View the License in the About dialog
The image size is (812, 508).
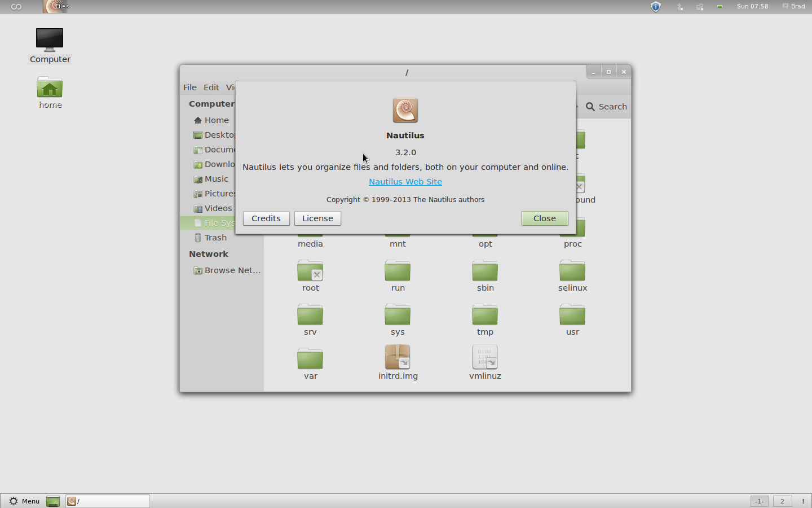click(x=317, y=218)
